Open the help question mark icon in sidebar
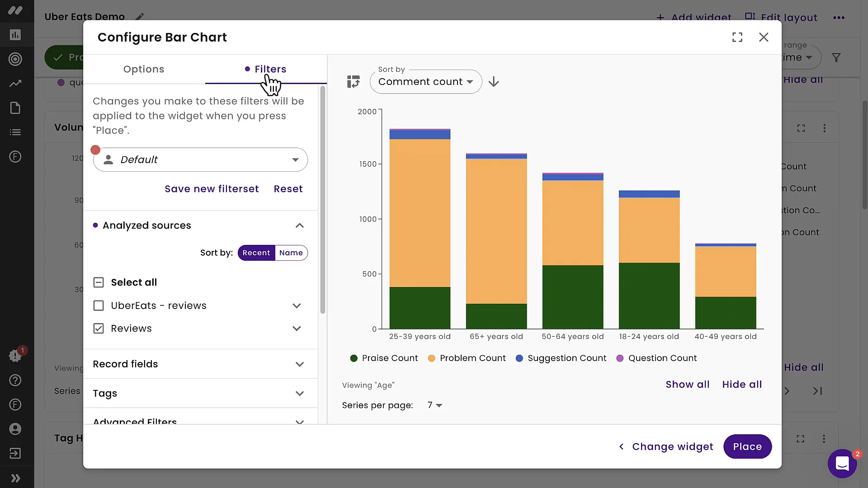Screen dimensions: 868x488 click(x=15, y=380)
